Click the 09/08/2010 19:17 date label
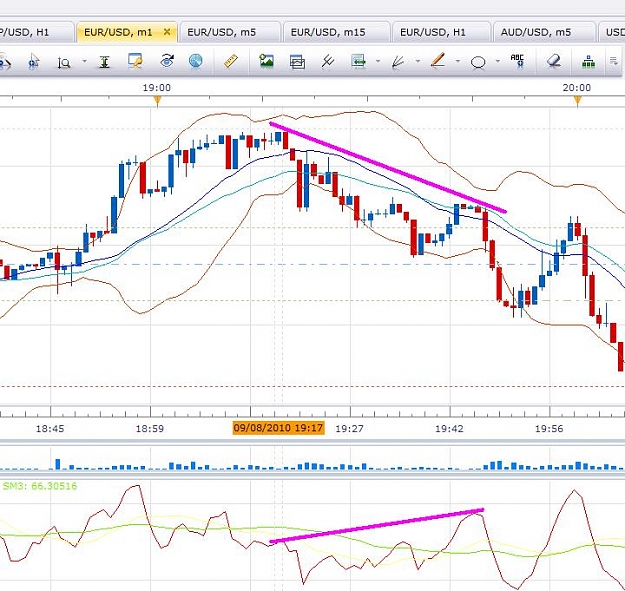Viewport: 625px width, 591px height. pos(278,428)
